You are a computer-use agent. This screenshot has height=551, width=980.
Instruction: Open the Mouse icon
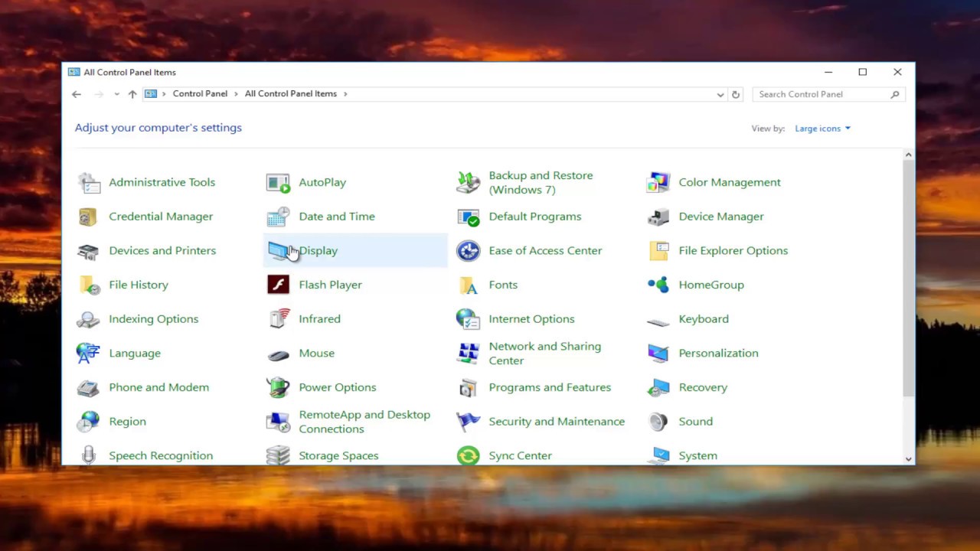pos(278,354)
